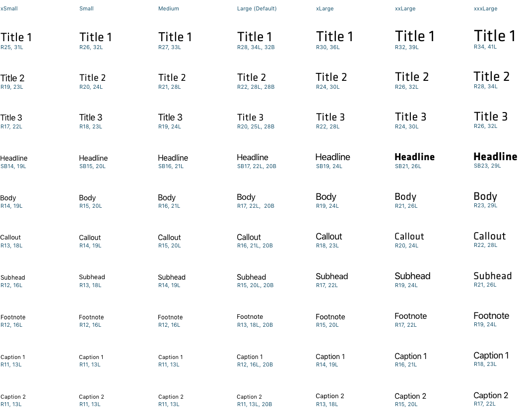Click Caption 2 sample in Small column
The width and height of the screenshot is (524, 420).
(91, 397)
